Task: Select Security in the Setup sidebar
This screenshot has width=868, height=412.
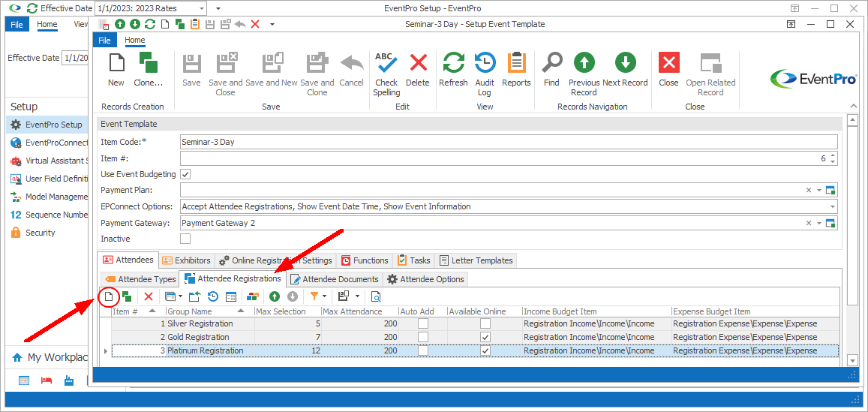Action: 41,233
